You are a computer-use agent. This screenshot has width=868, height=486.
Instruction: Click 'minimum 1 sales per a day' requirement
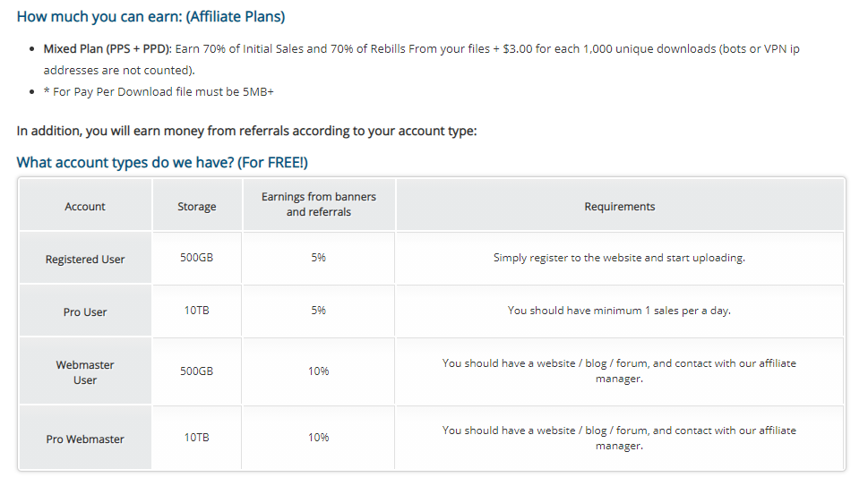pyautogui.click(x=619, y=311)
